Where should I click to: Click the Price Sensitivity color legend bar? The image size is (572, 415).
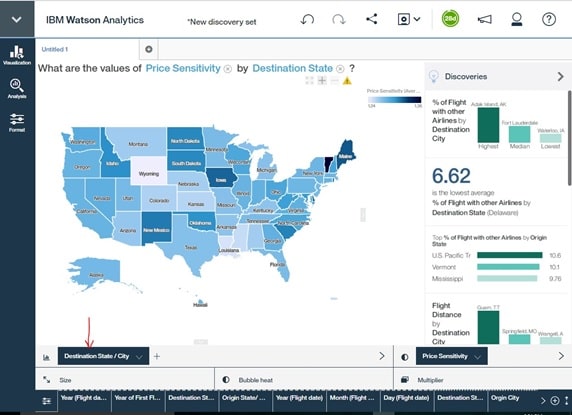coord(394,100)
